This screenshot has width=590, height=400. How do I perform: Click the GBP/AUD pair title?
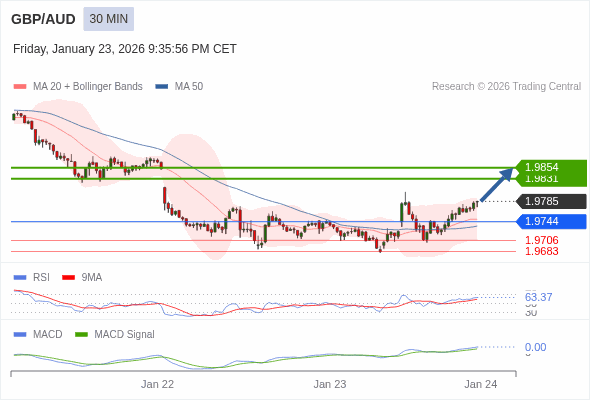(x=43, y=19)
